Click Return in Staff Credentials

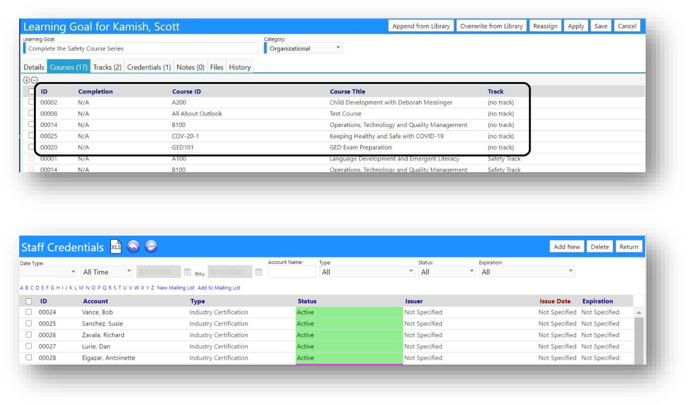point(629,247)
